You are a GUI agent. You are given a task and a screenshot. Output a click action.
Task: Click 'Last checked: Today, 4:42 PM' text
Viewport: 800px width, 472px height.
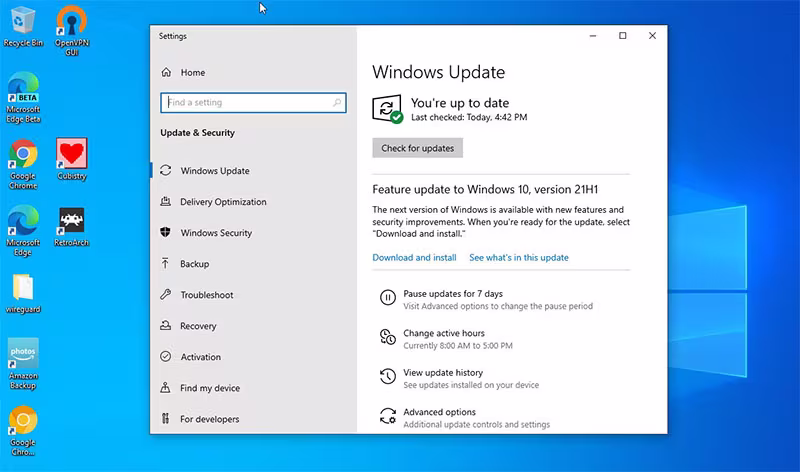click(469, 117)
